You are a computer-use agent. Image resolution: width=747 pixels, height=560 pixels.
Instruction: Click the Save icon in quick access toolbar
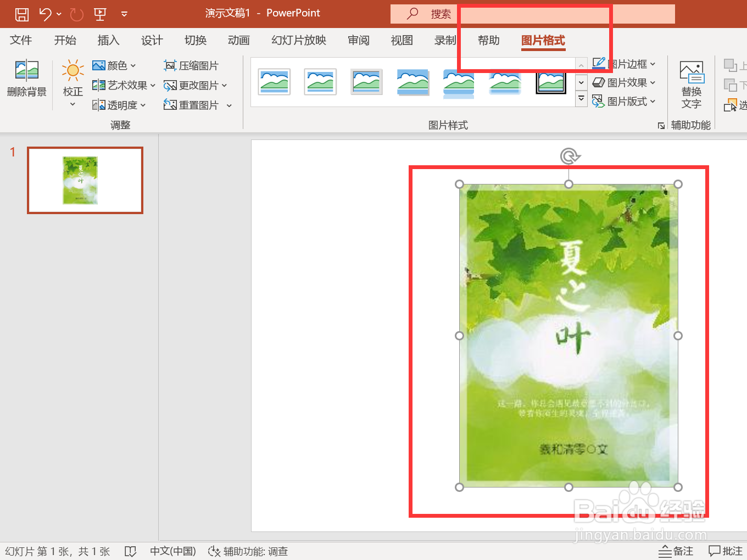[x=22, y=14]
